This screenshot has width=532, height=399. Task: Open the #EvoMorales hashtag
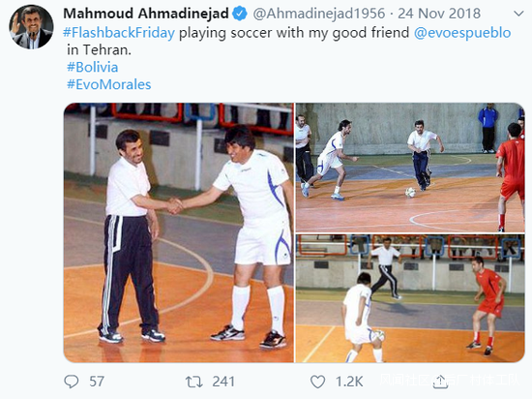coord(108,84)
